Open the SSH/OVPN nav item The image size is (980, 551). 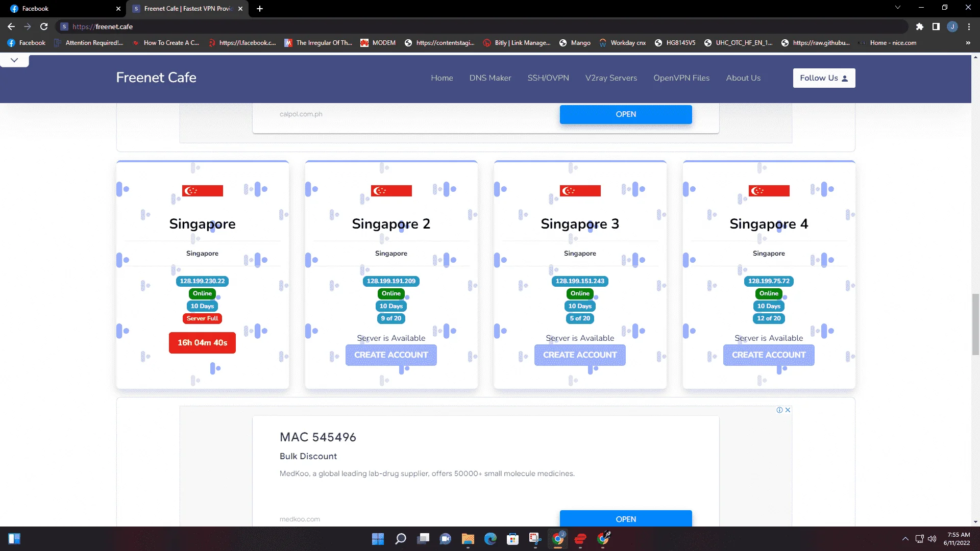548,78
